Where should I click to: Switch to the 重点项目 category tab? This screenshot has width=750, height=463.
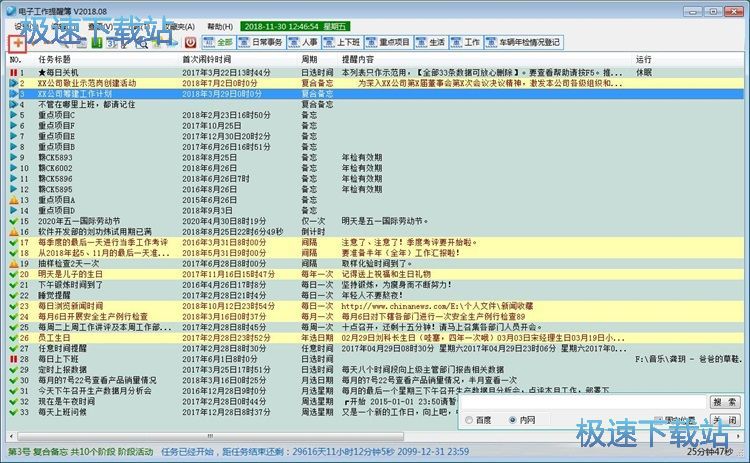388,43
